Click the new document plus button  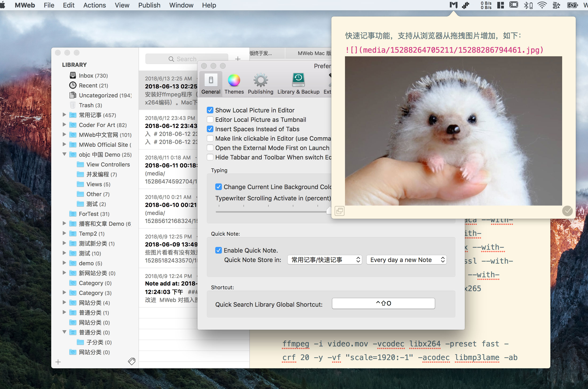(238, 59)
